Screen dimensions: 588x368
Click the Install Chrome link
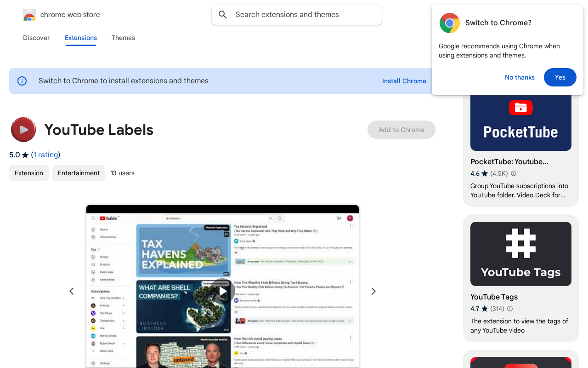pyautogui.click(x=404, y=81)
